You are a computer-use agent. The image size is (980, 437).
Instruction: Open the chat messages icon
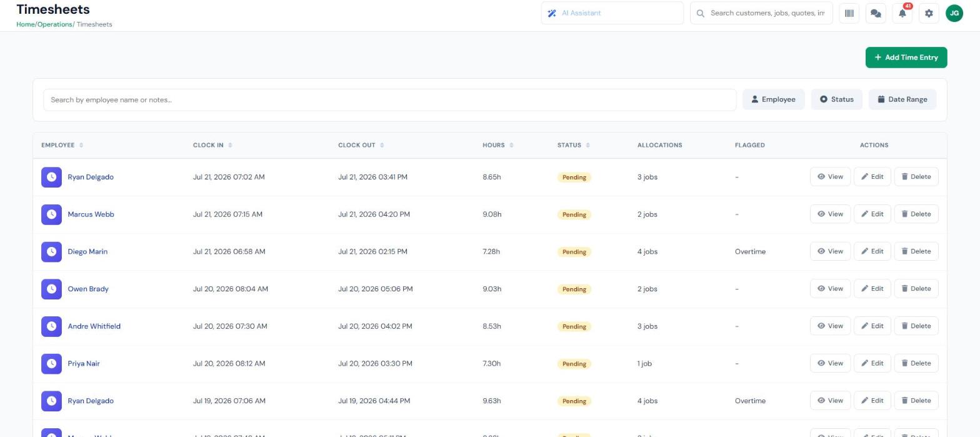[876, 13]
